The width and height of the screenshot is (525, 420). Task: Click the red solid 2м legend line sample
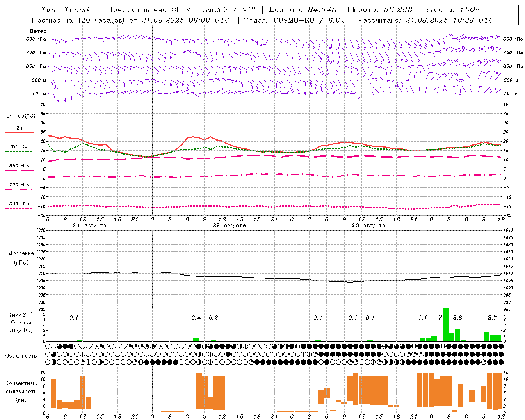(19, 133)
